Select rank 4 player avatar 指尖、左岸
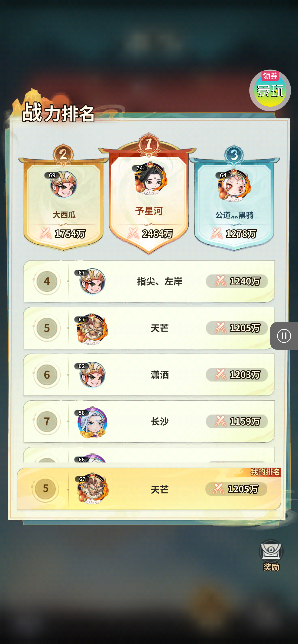Image resolution: width=298 pixels, height=644 pixels. (x=92, y=282)
